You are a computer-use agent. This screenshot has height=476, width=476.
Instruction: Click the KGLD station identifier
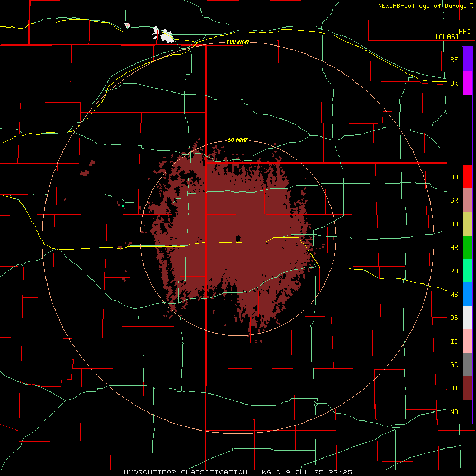(271, 472)
